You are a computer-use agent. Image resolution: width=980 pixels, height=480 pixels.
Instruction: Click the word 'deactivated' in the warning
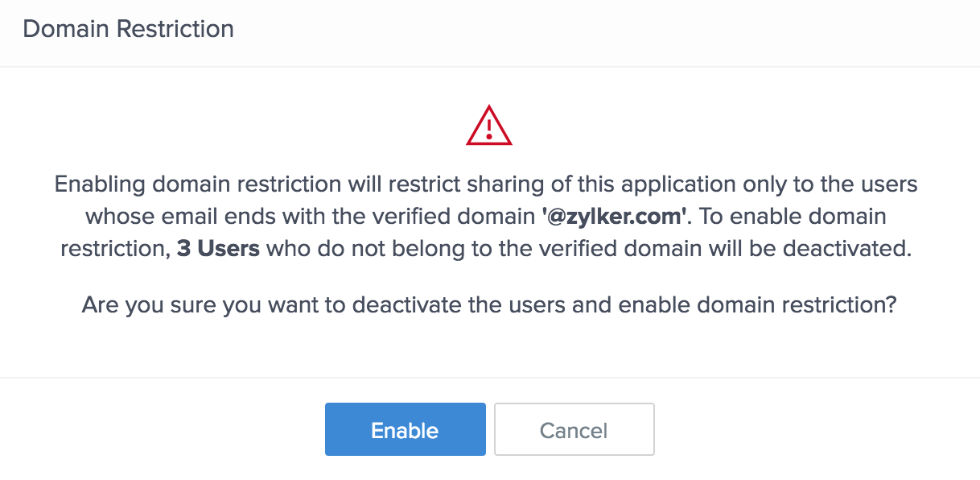tap(853, 249)
